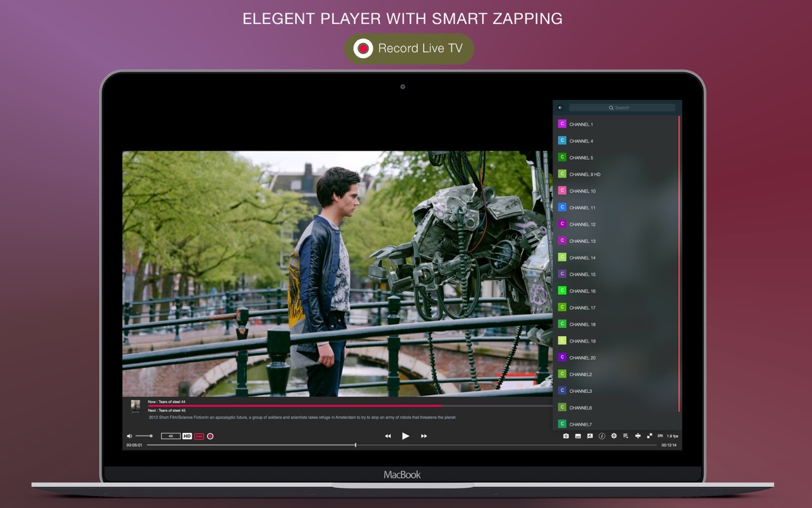Toggle HW hardware decoding badge
Screen dimensions: 812x508
199,436
